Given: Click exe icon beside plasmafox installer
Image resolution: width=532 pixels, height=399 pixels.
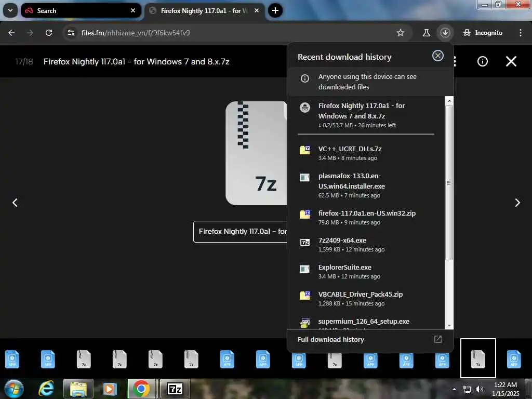Looking at the screenshot, I should [x=304, y=178].
